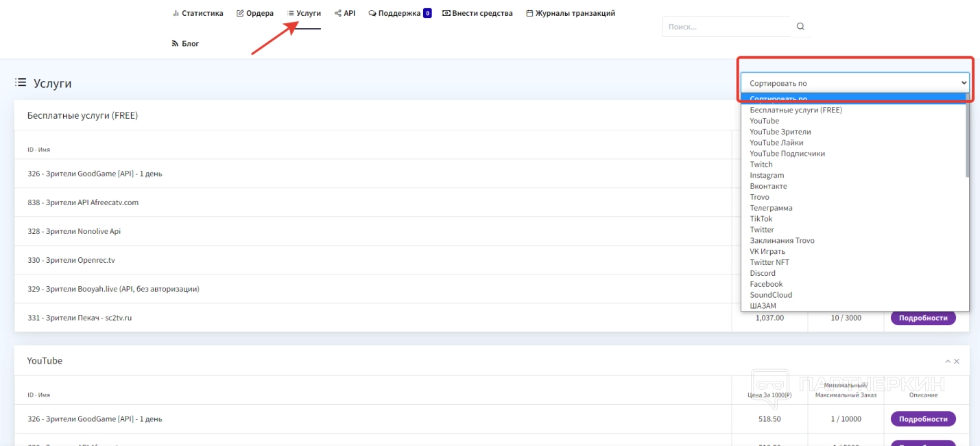Click the list icon next to Услуги heading
Screen dimensions: 980x446
coord(21,83)
